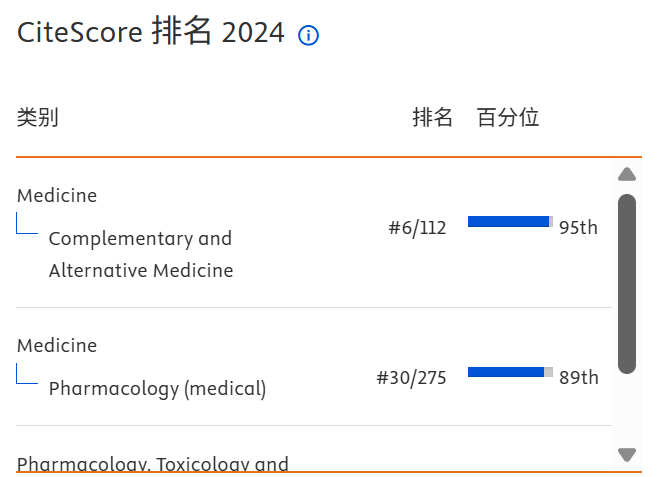Viewport: 663px width, 477px height.
Task: Click the tree connector icon before Pharmacology (medical)
Action: point(27,374)
